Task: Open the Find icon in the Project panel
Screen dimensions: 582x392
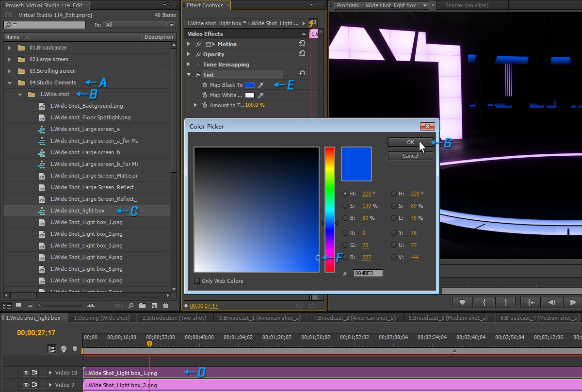Action: click(x=131, y=305)
